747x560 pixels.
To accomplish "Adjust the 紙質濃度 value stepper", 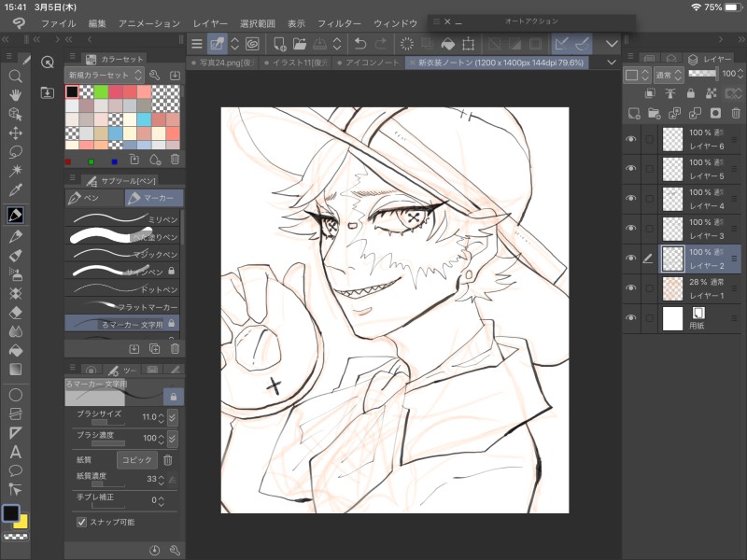I will pyautogui.click(x=161, y=479).
